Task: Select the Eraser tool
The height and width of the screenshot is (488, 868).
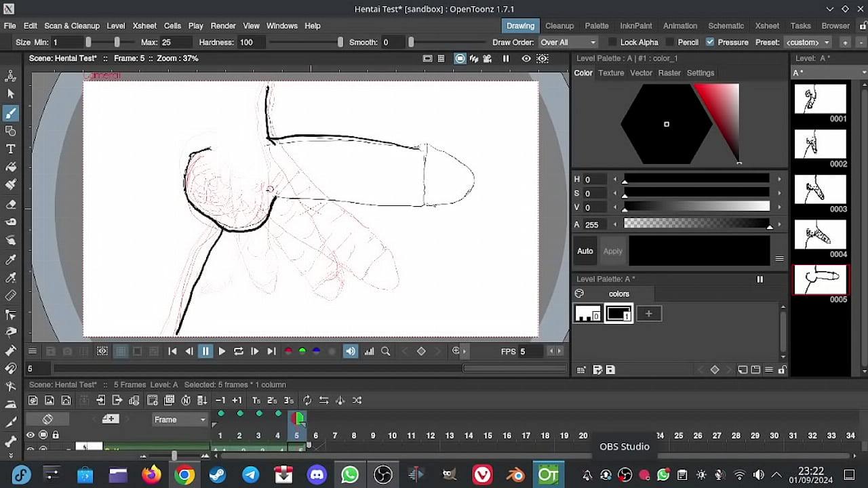Action: coord(11,203)
